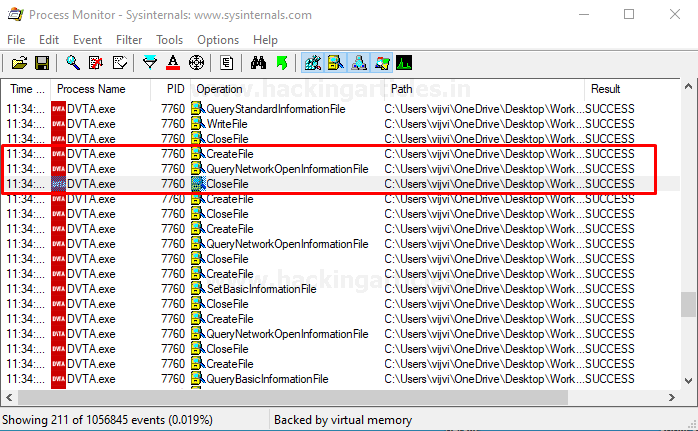Image resolution: width=698 pixels, height=431 pixels.
Task: Click file-system icon beside WriteFile operation
Action: tap(198, 124)
